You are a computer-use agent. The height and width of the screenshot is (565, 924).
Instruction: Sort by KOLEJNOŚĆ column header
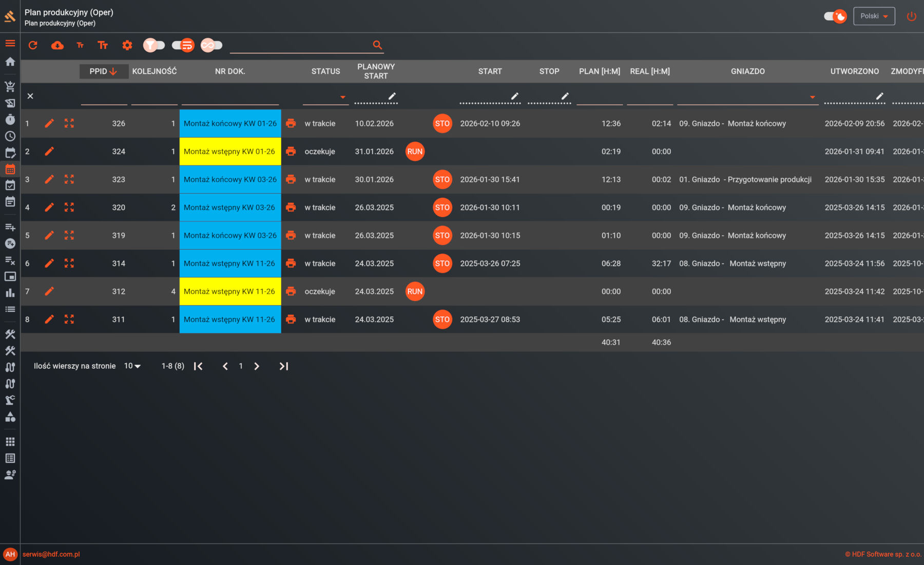coord(155,71)
